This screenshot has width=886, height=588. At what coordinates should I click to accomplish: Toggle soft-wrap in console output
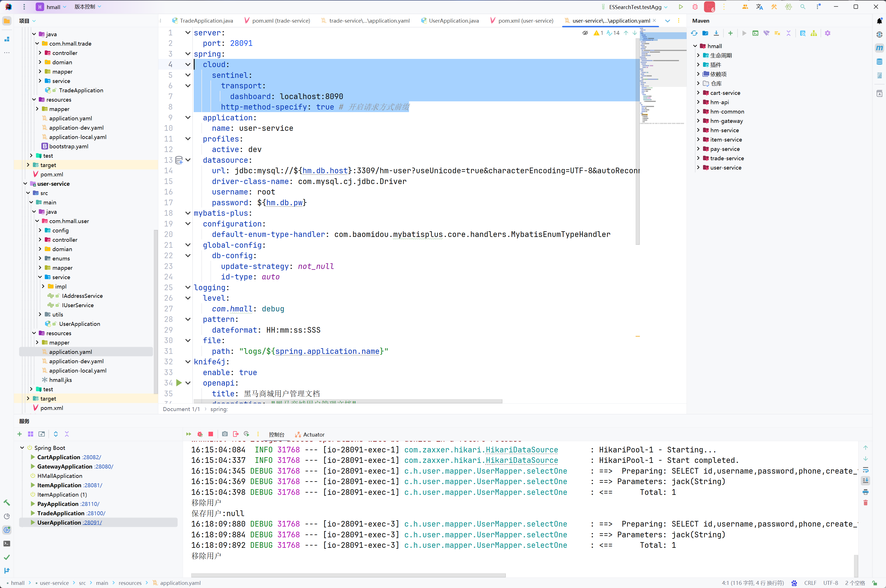(x=865, y=470)
